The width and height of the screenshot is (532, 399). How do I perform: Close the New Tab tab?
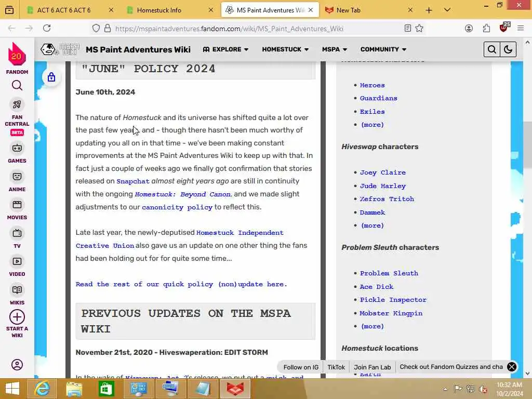[x=410, y=10]
